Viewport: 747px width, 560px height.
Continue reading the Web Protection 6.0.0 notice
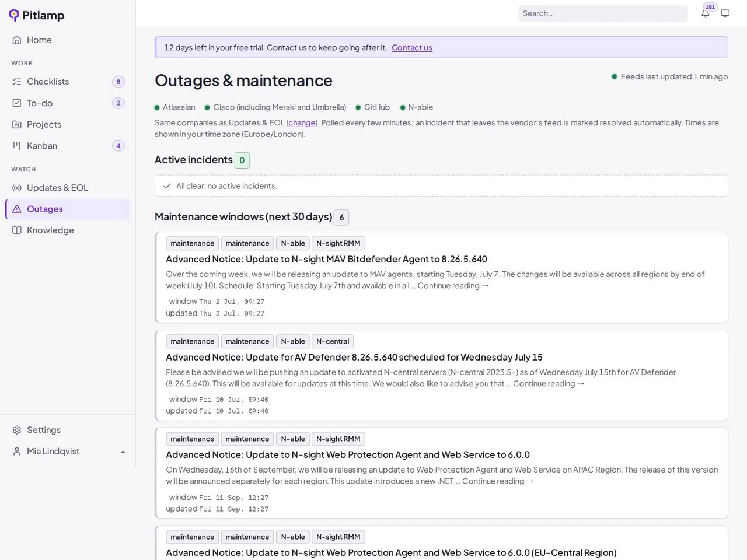click(x=498, y=481)
